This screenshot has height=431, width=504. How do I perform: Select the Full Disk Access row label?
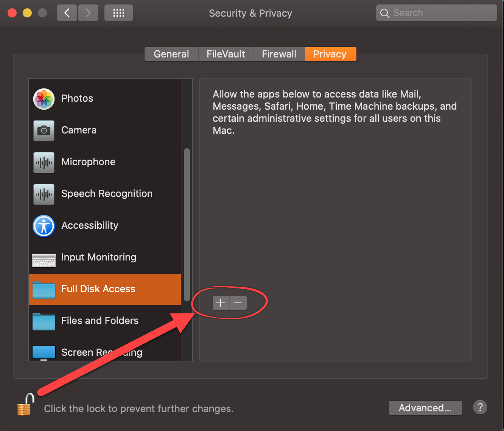click(x=98, y=289)
